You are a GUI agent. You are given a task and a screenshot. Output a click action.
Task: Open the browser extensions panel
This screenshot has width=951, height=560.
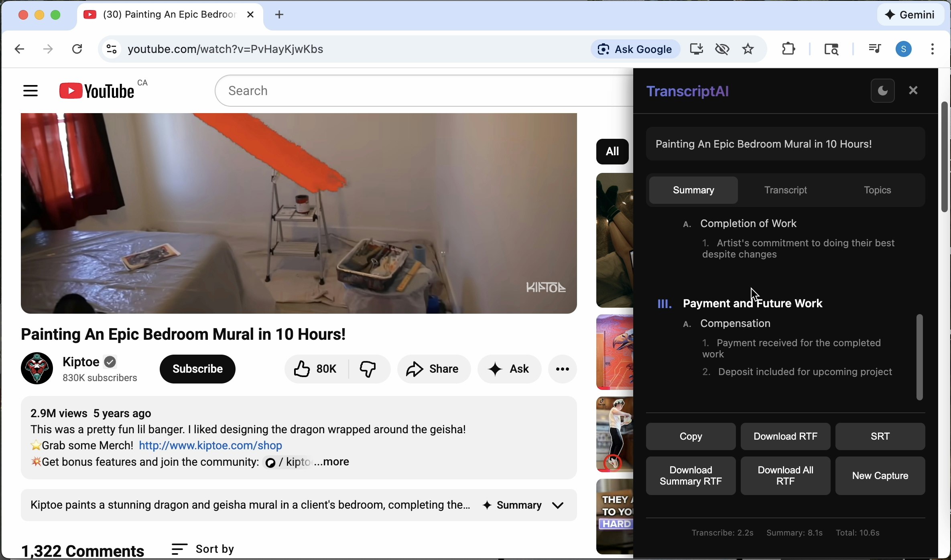click(788, 49)
